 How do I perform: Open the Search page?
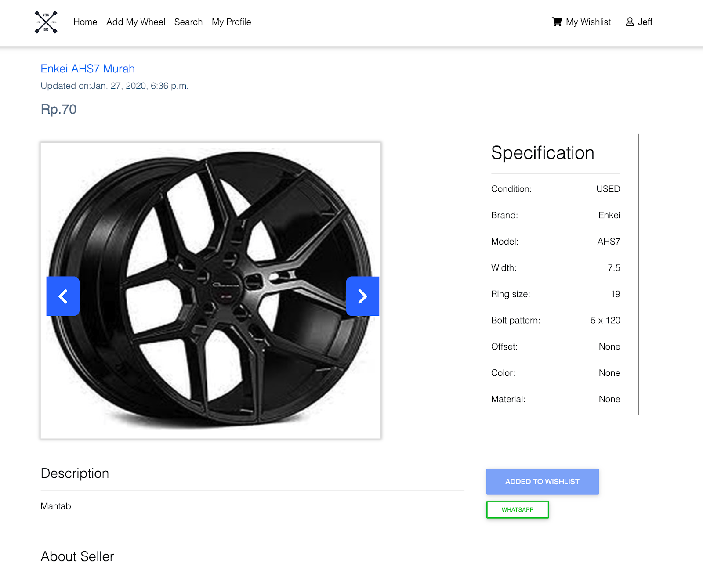(x=188, y=22)
